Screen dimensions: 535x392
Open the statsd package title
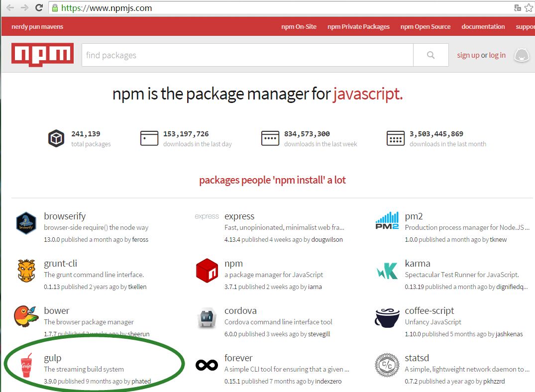point(417,358)
